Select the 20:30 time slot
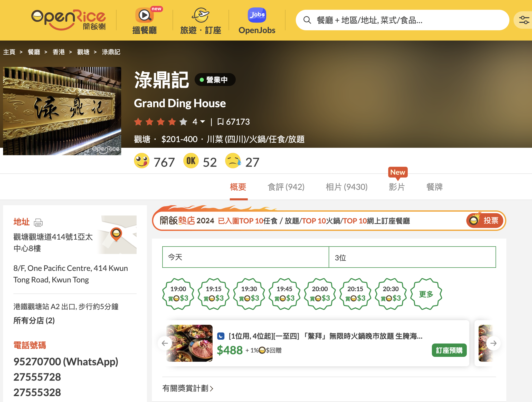The width and height of the screenshot is (532, 402). pos(391,294)
